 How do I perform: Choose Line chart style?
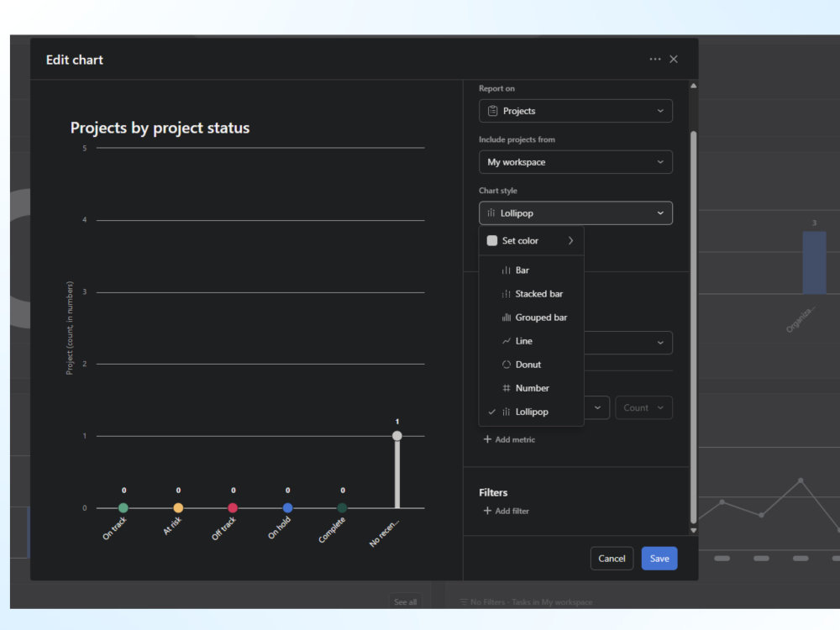click(531, 341)
